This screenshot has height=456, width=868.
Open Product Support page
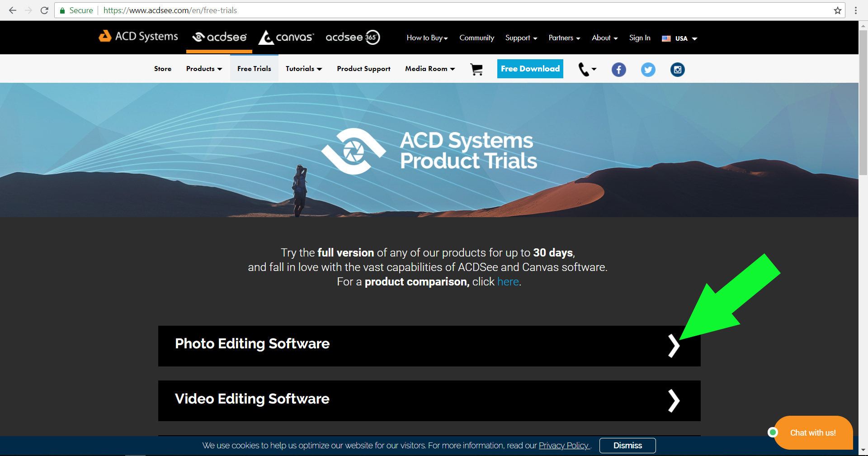tap(363, 69)
